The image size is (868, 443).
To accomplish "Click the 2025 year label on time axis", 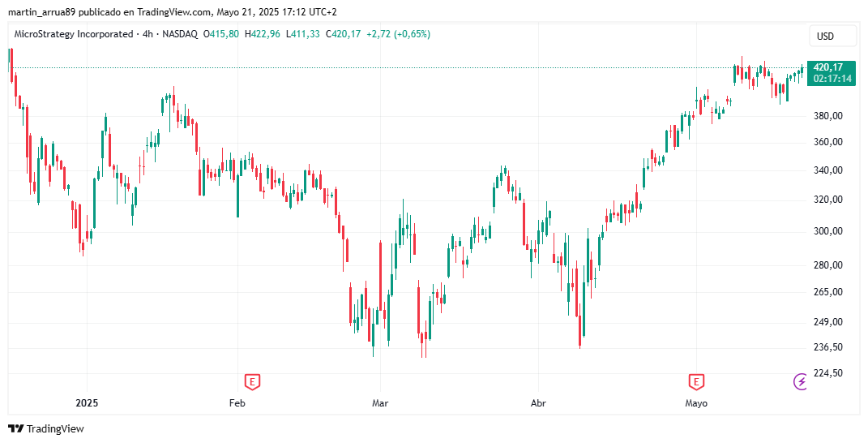I will click(x=87, y=403).
